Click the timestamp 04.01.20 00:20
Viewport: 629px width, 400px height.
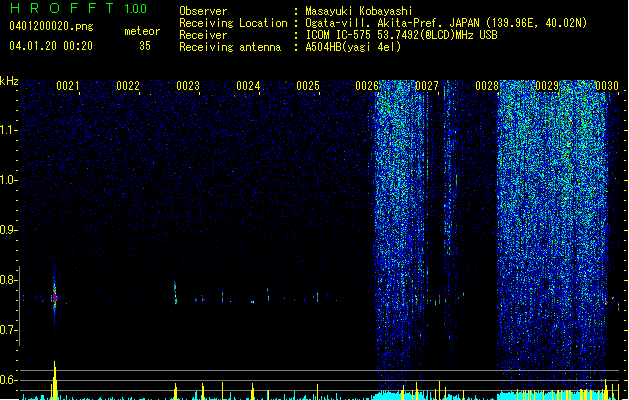(51, 46)
